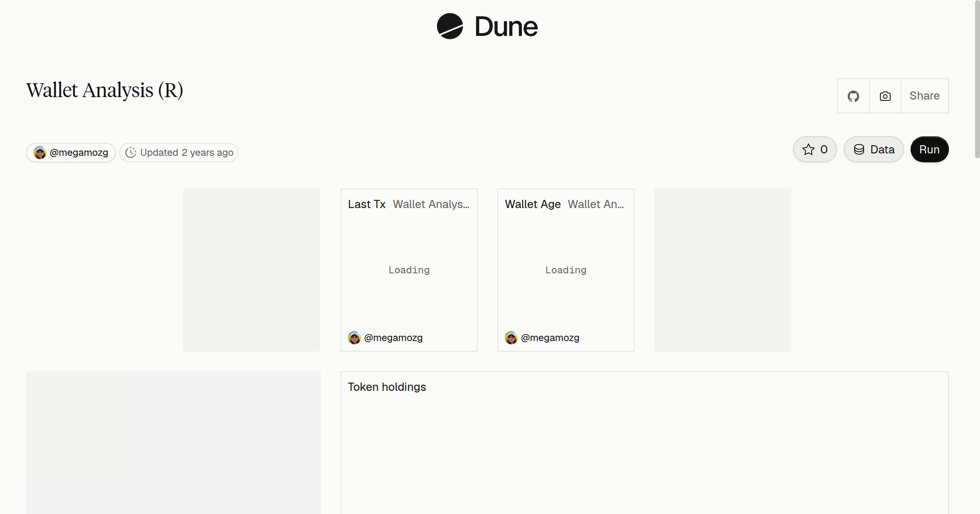Image resolution: width=980 pixels, height=514 pixels.
Task: Click the page vertical scrollbar thumb
Action: pos(977,79)
